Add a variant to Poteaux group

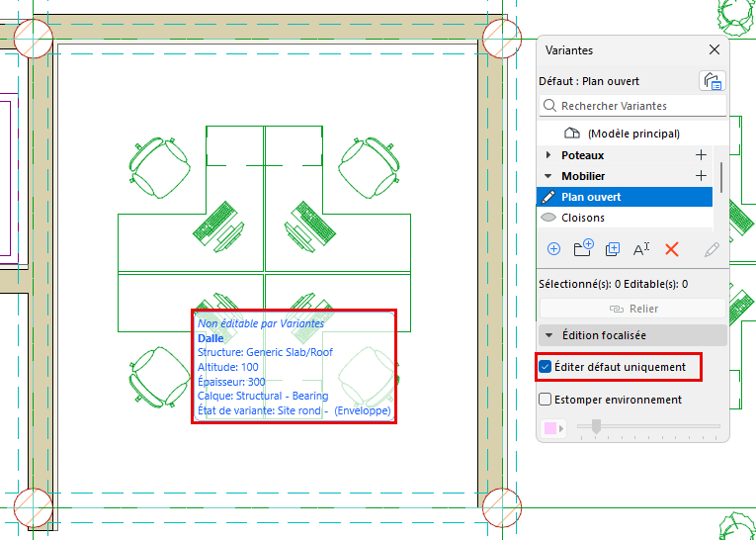pos(701,155)
